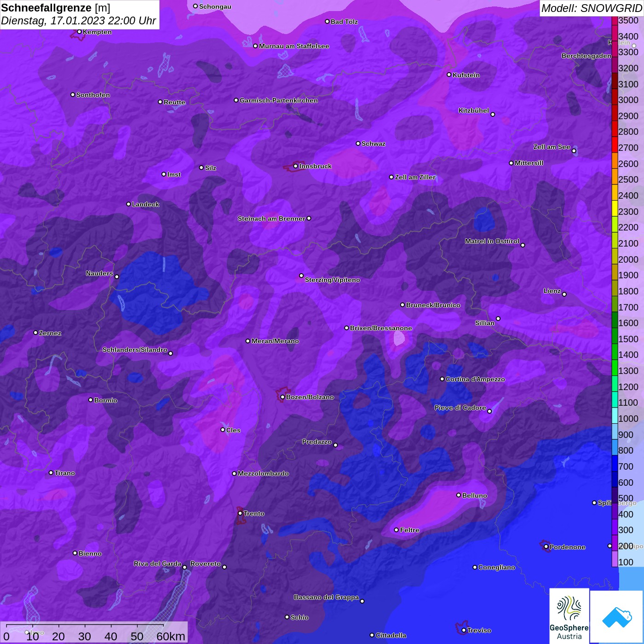The width and height of the screenshot is (644, 644).
Task: Select the Bozen/Bolzano city marker dot
Action: (x=282, y=397)
